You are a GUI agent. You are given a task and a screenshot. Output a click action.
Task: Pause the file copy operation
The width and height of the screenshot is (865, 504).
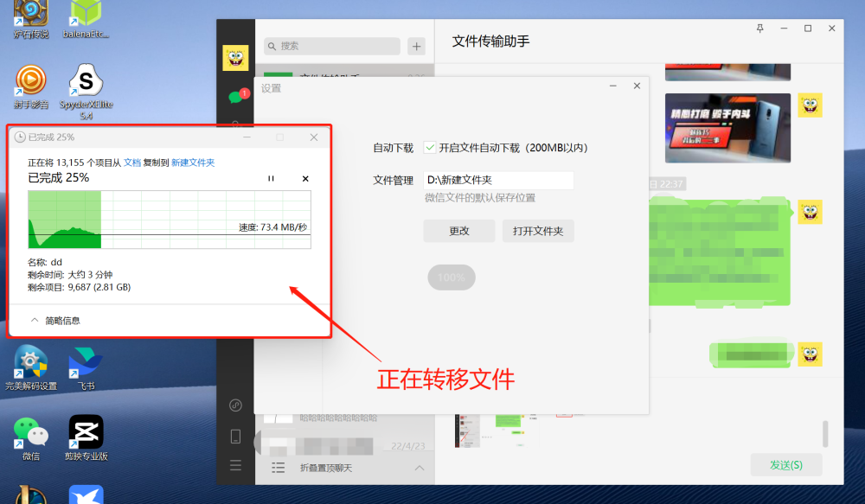click(x=271, y=178)
